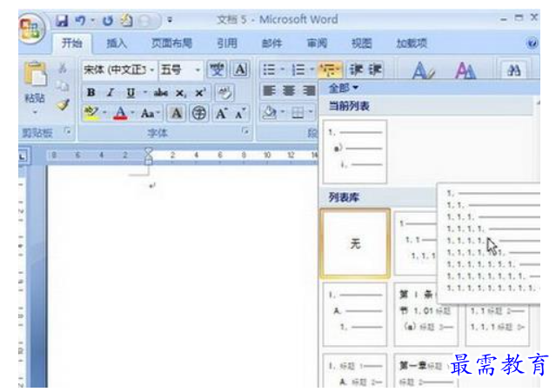The width and height of the screenshot is (556, 392).
Task: Click the Cut scissors icon
Action: pos(63,69)
